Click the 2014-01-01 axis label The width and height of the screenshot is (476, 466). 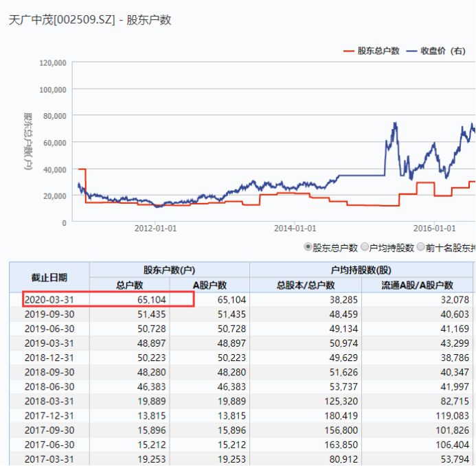pos(295,228)
